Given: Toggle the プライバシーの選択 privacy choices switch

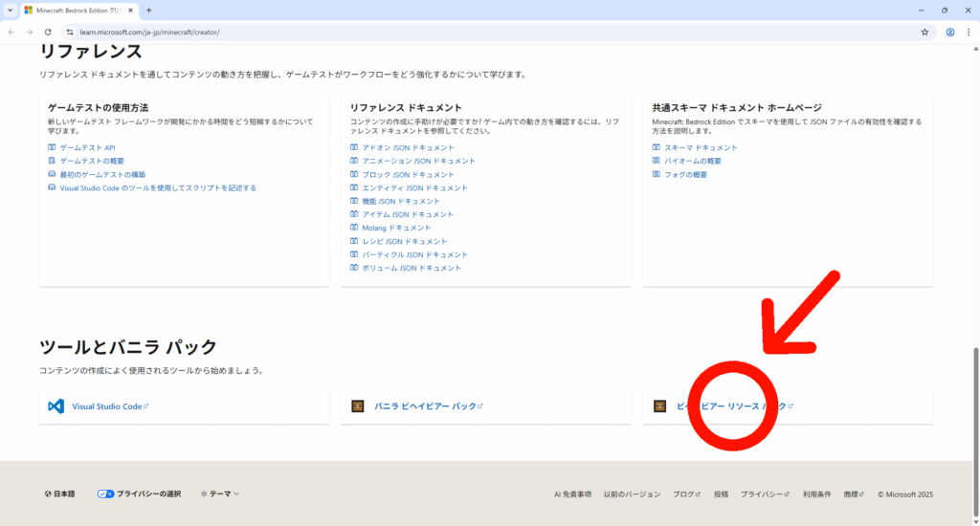Looking at the screenshot, I should pyautogui.click(x=105, y=494).
